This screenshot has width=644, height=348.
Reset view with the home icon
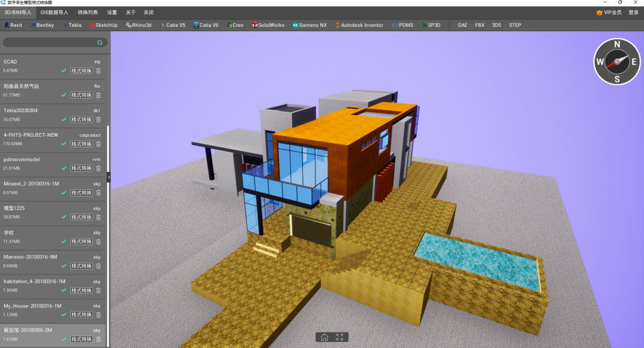tap(324, 337)
